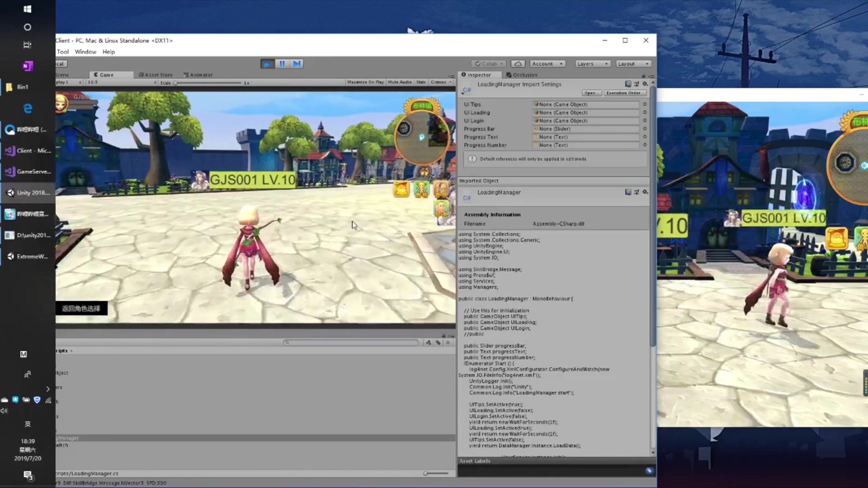This screenshot has height=488, width=868.
Task: Toggle Maximize On Play in the Game view
Action: (365, 82)
